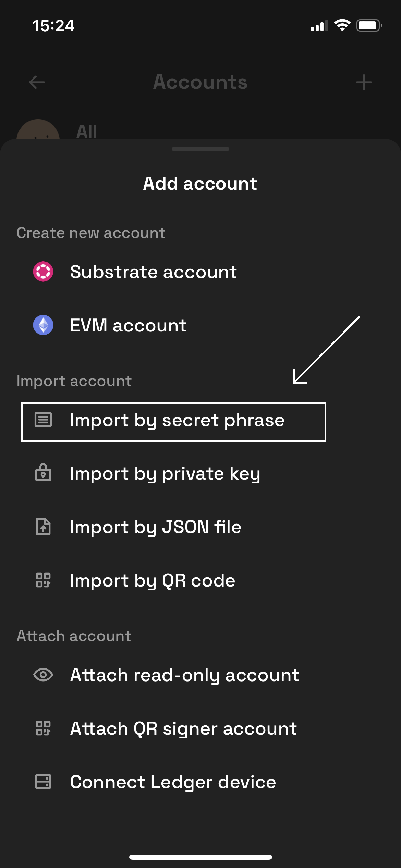Select Import by JSON file
Viewport: 401px width, 868px height.
200,527
